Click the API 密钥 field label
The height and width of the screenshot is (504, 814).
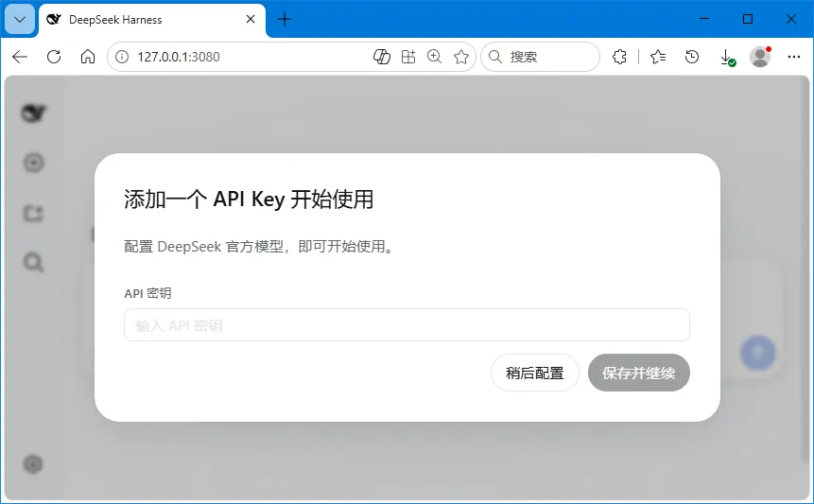tap(147, 293)
